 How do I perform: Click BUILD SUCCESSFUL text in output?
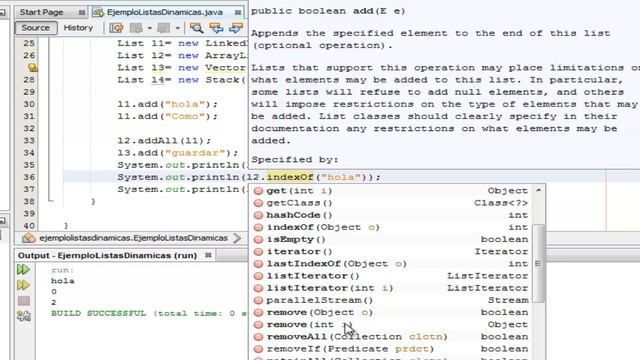pos(98,313)
